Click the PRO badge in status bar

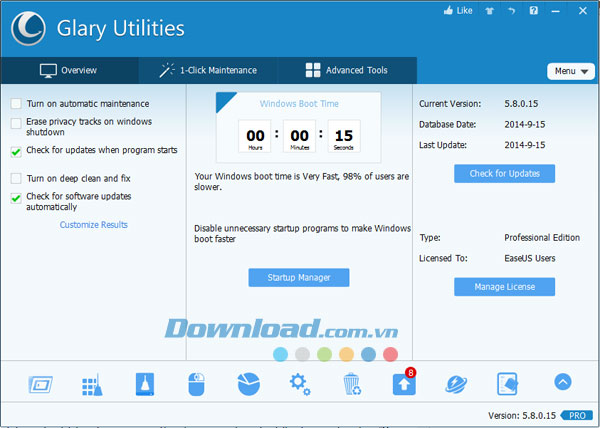(575, 414)
